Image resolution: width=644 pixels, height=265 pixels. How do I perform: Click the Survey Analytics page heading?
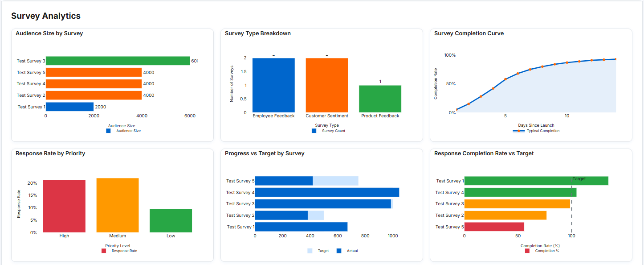[46, 16]
